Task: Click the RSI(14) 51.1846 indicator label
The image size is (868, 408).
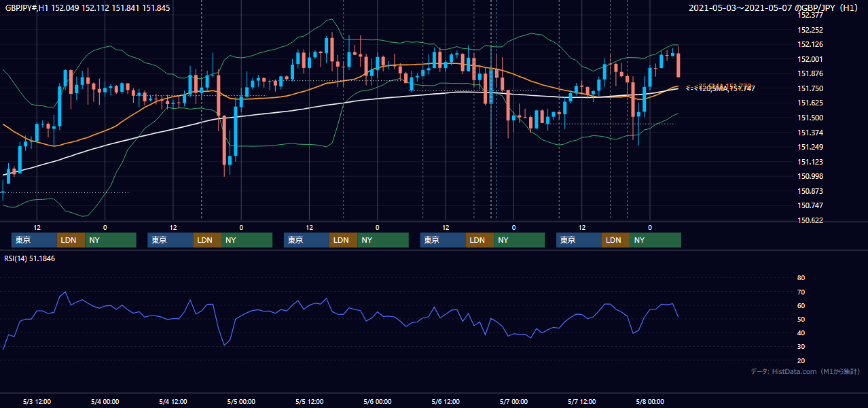Action: pos(30,258)
